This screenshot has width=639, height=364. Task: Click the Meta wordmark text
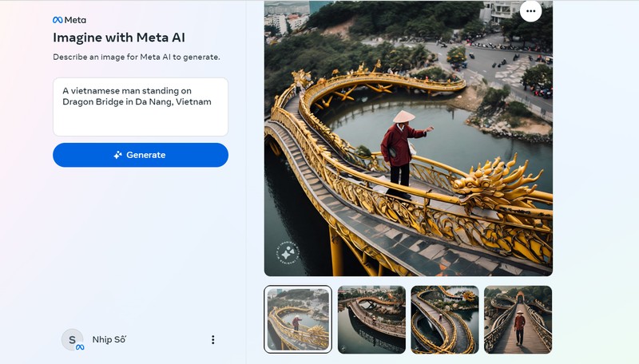(75, 20)
